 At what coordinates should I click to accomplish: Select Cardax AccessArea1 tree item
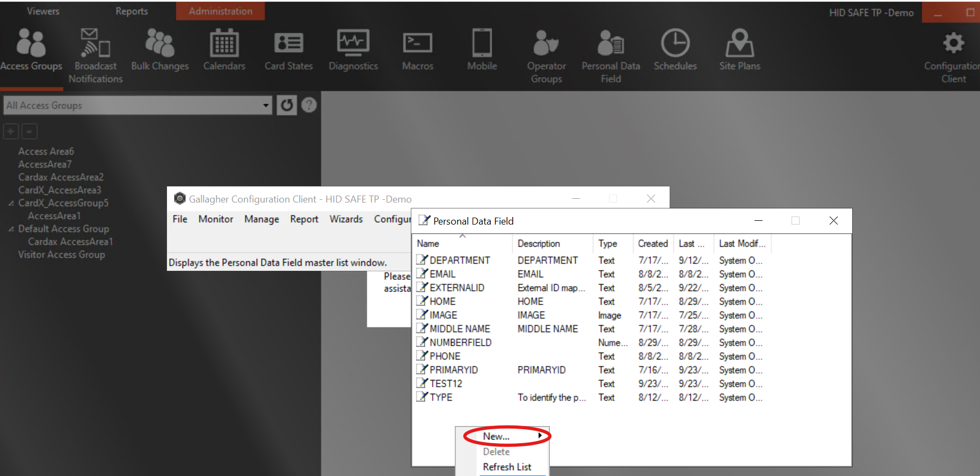coord(70,242)
